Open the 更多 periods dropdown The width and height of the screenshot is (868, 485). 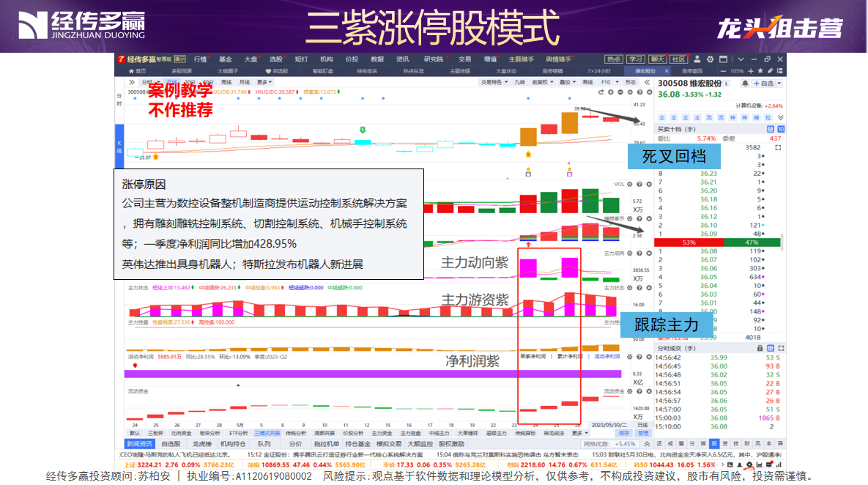(264, 83)
